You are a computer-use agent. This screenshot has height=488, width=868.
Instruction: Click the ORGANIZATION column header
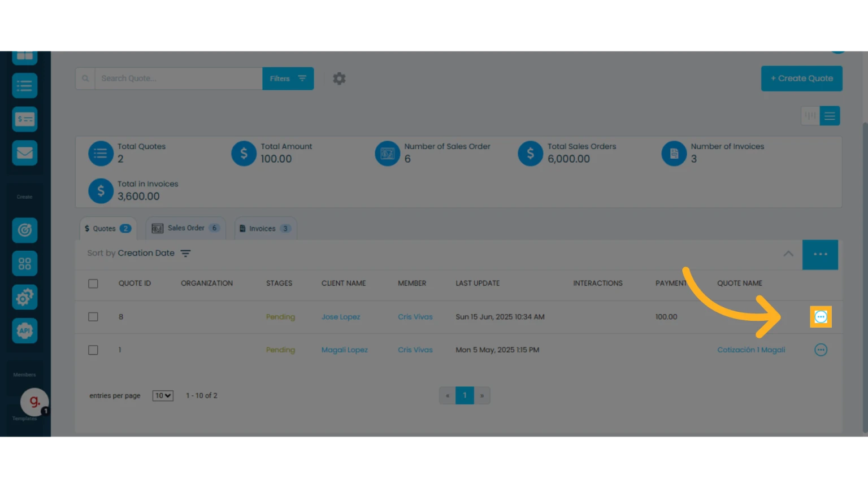(x=207, y=284)
